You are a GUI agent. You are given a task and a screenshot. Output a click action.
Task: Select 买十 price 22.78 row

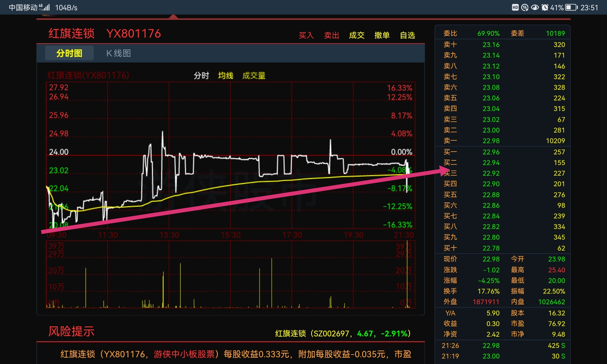point(503,248)
